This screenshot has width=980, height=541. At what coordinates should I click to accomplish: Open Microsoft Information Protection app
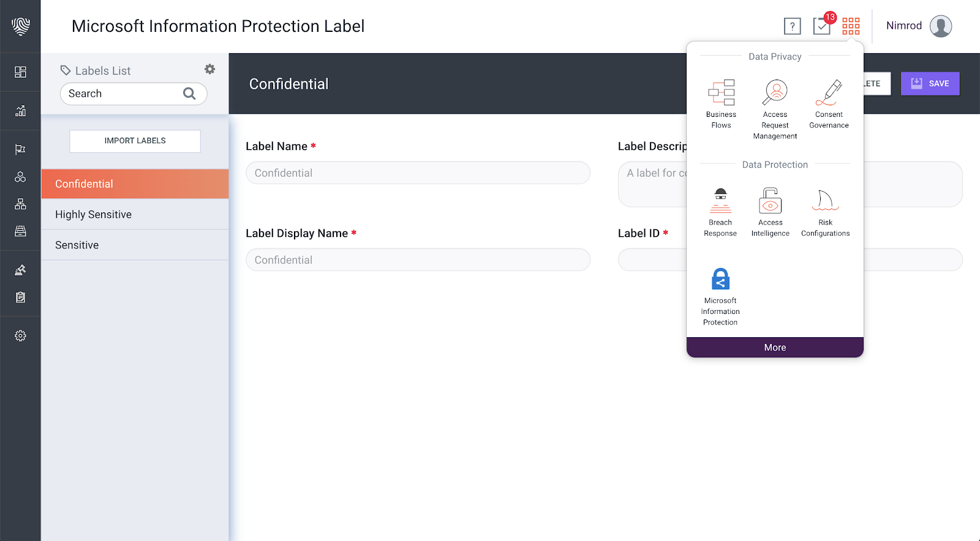720,297
